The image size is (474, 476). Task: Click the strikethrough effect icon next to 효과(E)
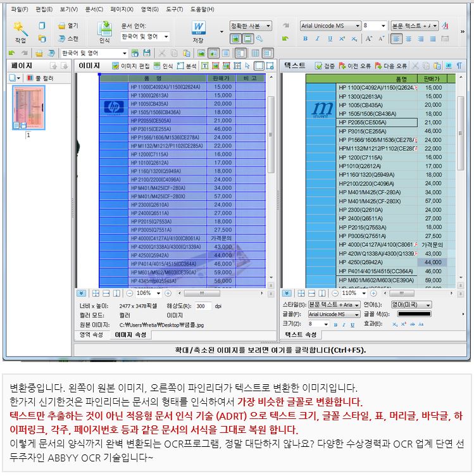[x=413, y=324]
